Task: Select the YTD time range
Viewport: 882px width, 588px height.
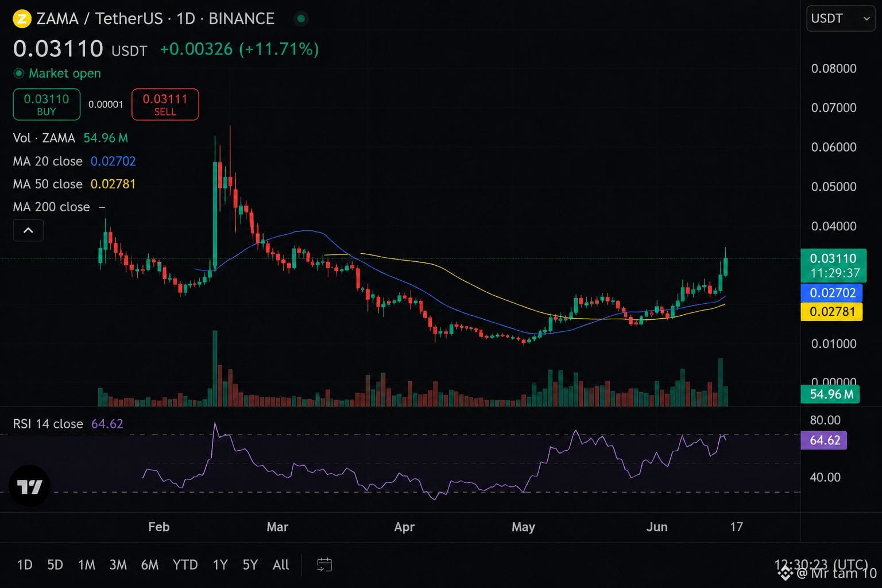Action: pyautogui.click(x=185, y=565)
